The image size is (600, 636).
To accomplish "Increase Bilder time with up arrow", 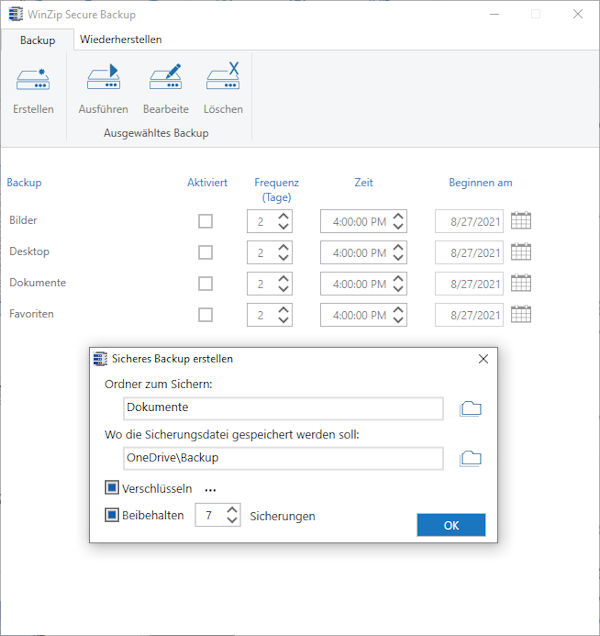I will point(398,216).
